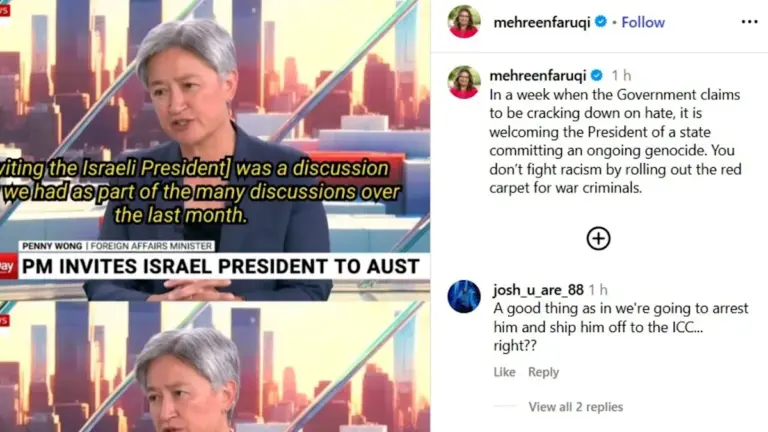This screenshot has width=768, height=432.
Task: Reply to josh_u_are_88's comment
Action: tap(543, 372)
